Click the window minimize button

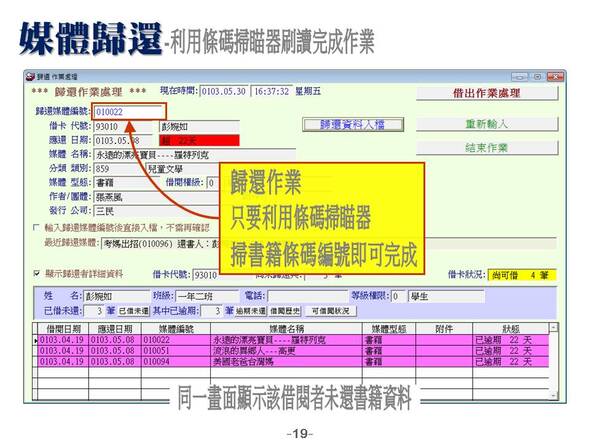pos(520,77)
